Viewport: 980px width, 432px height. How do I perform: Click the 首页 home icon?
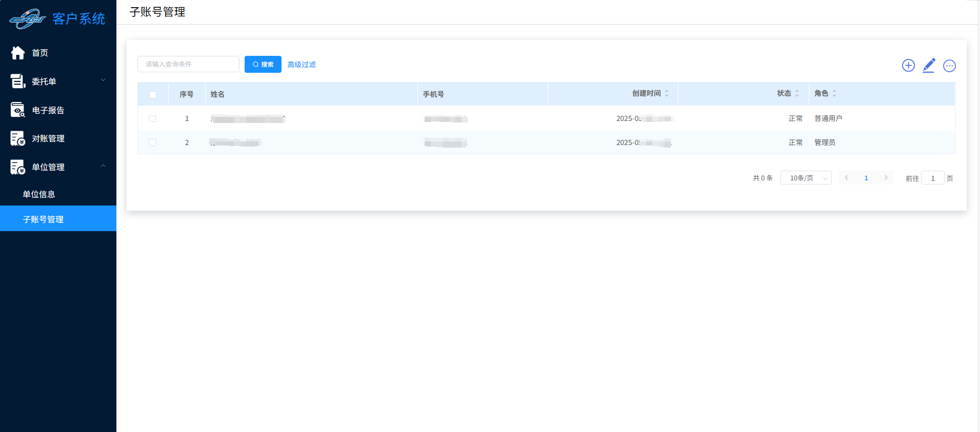[x=18, y=53]
